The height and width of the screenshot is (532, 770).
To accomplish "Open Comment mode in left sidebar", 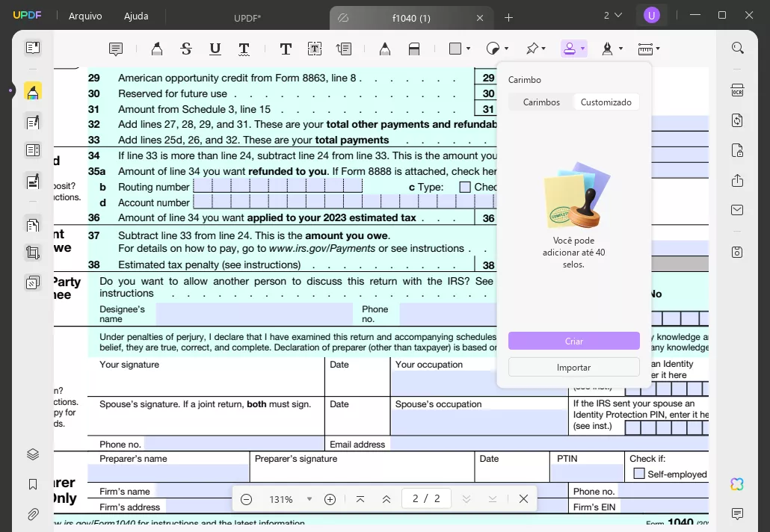I will click(x=33, y=92).
